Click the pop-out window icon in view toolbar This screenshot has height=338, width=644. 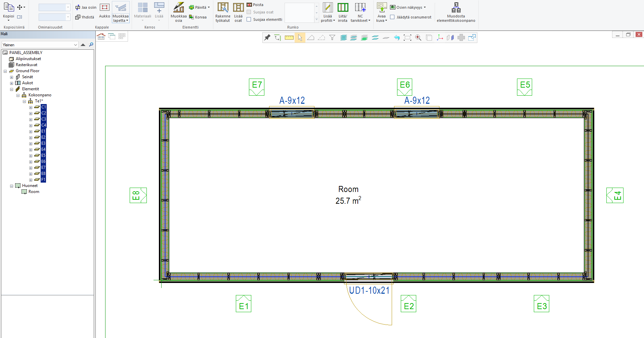472,38
